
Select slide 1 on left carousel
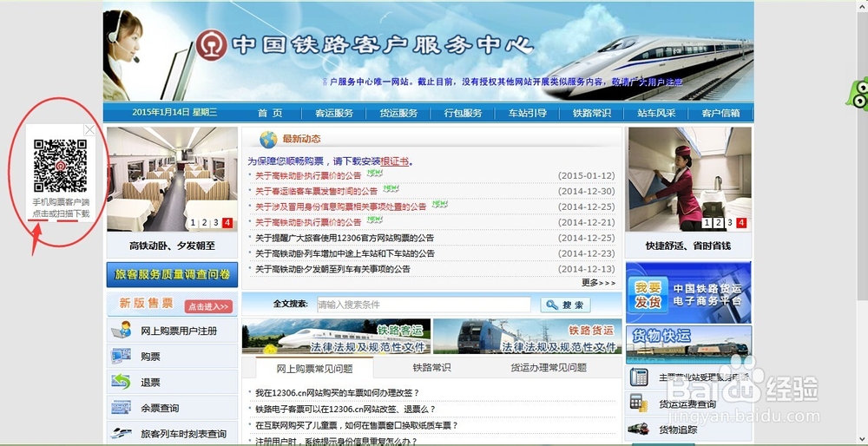coord(194,223)
